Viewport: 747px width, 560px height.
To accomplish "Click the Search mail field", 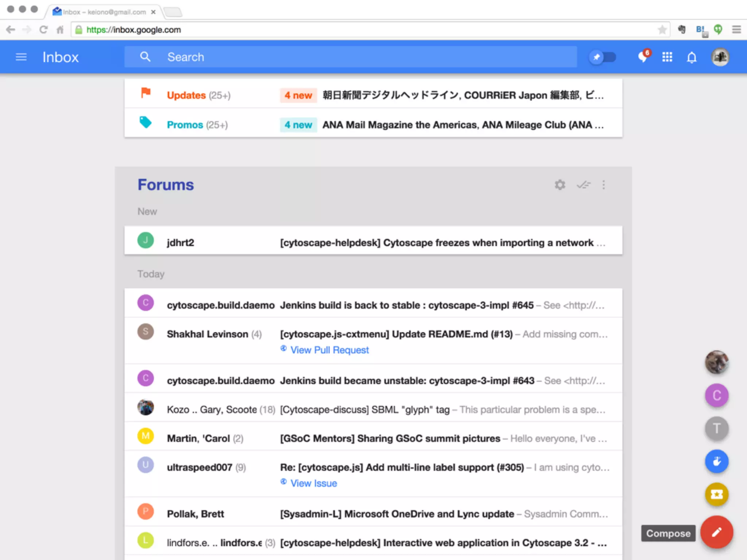I will pos(350,57).
